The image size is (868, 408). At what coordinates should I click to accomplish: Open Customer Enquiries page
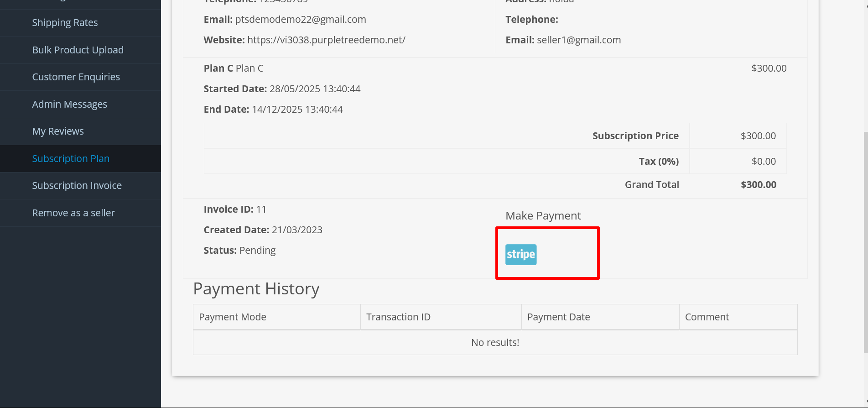click(76, 77)
